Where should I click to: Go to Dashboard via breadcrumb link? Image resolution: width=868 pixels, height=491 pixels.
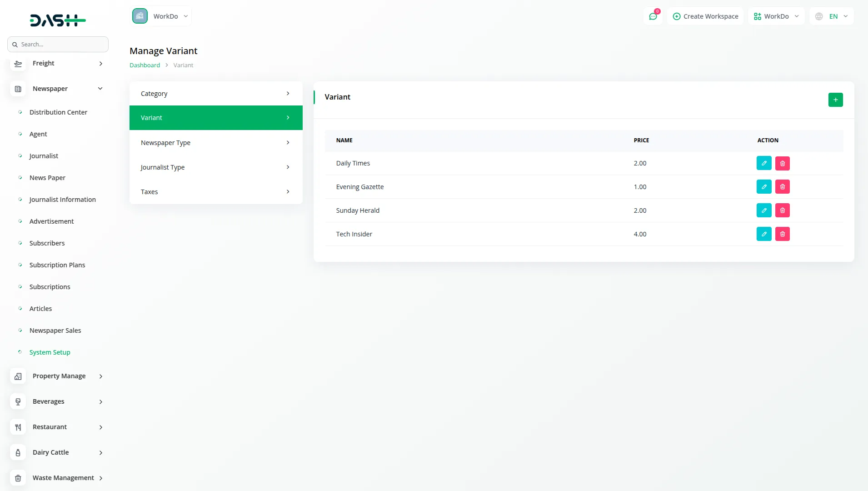click(x=145, y=65)
